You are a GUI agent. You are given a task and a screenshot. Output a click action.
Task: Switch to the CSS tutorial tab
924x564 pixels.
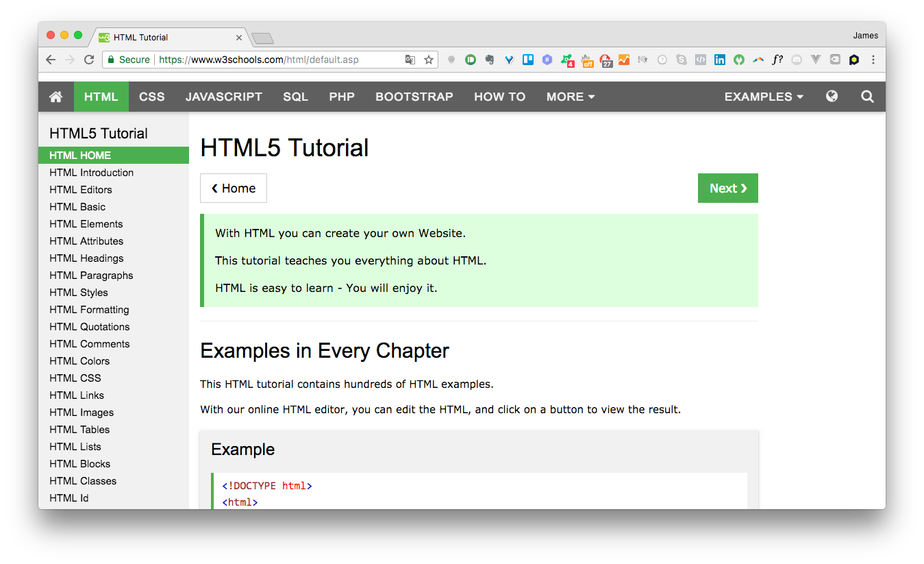152,97
